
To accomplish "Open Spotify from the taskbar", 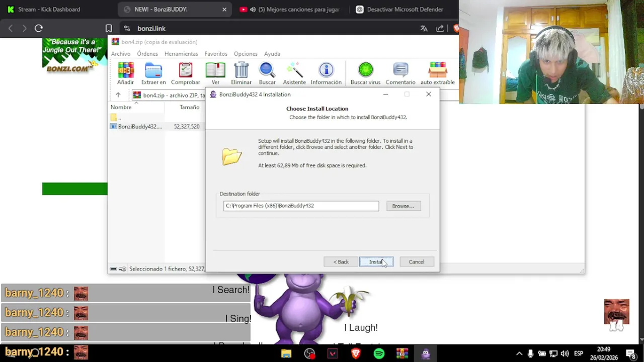I will click(x=379, y=354).
